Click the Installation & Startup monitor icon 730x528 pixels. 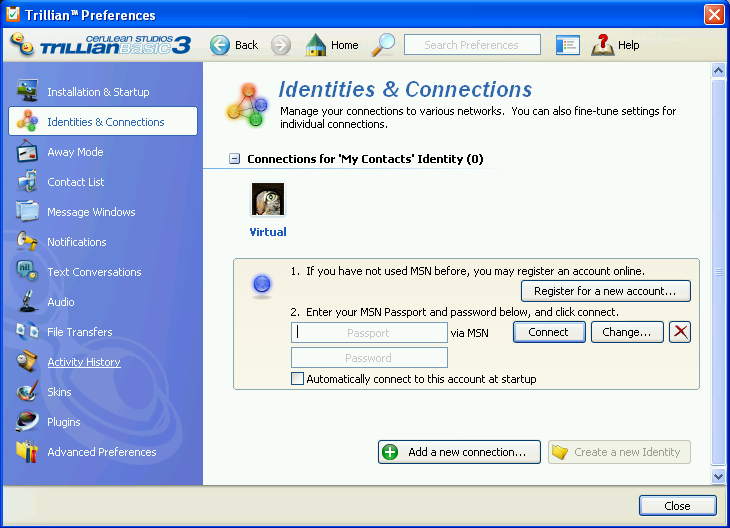point(27,91)
